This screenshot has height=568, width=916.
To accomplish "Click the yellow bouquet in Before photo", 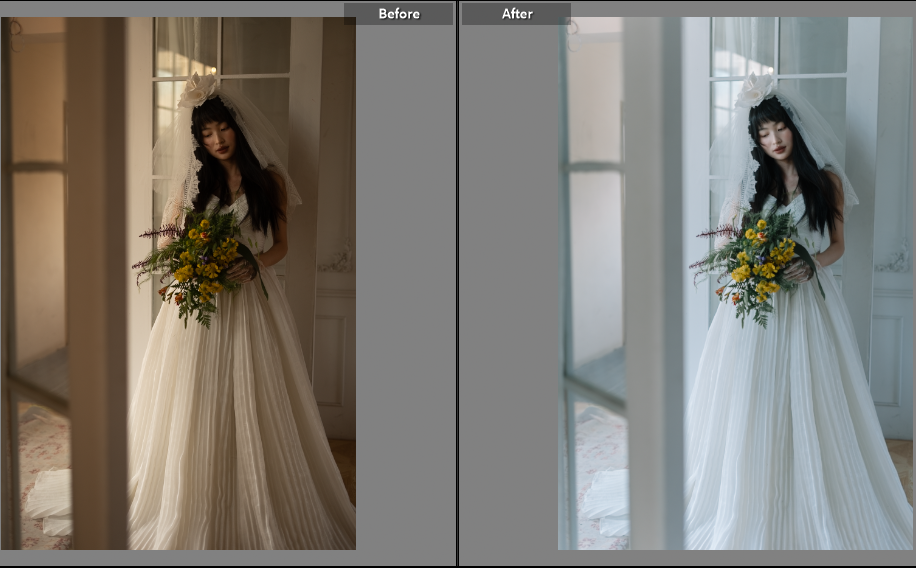I will [200, 258].
